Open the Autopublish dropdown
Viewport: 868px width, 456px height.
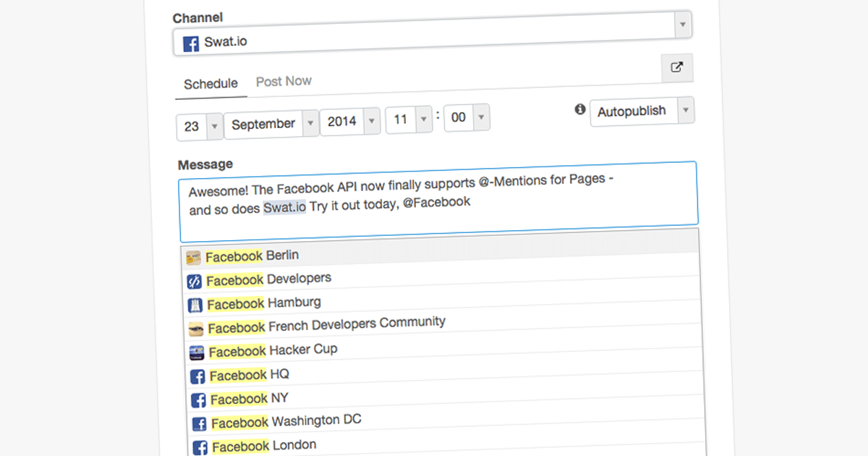(642, 111)
